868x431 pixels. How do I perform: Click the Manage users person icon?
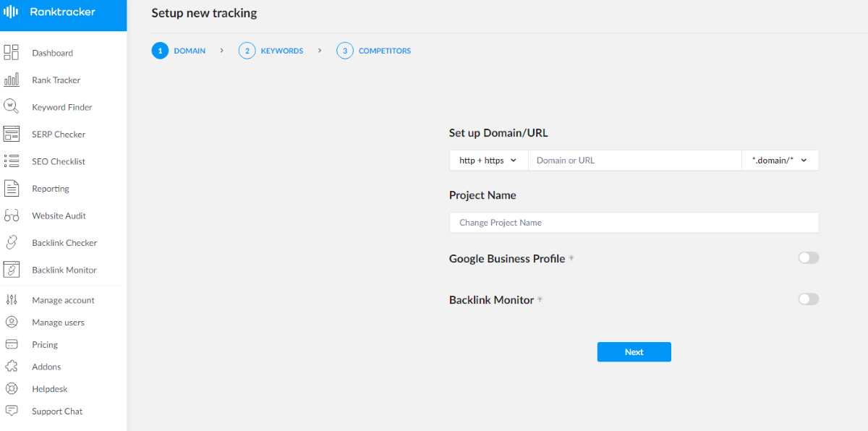tap(12, 322)
